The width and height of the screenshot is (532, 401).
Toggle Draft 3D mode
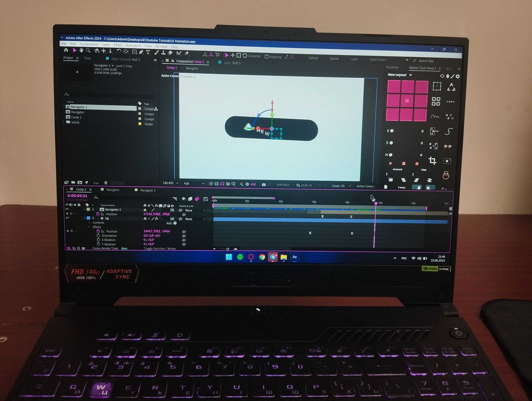pyautogui.click(x=304, y=185)
